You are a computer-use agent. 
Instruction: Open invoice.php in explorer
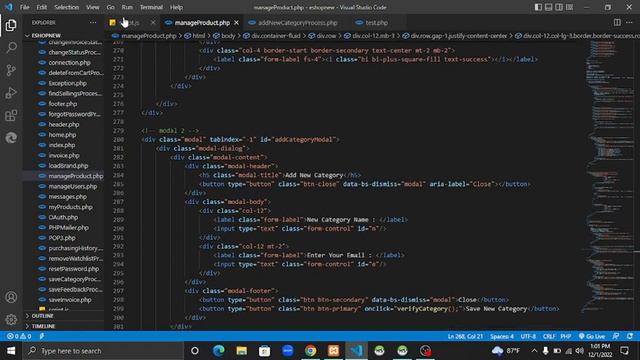63,156
